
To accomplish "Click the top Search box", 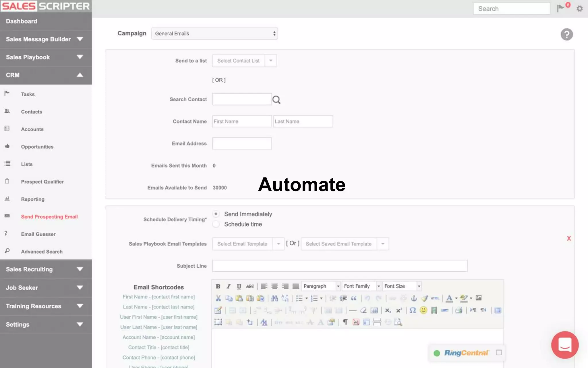I will (x=511, y=9).
